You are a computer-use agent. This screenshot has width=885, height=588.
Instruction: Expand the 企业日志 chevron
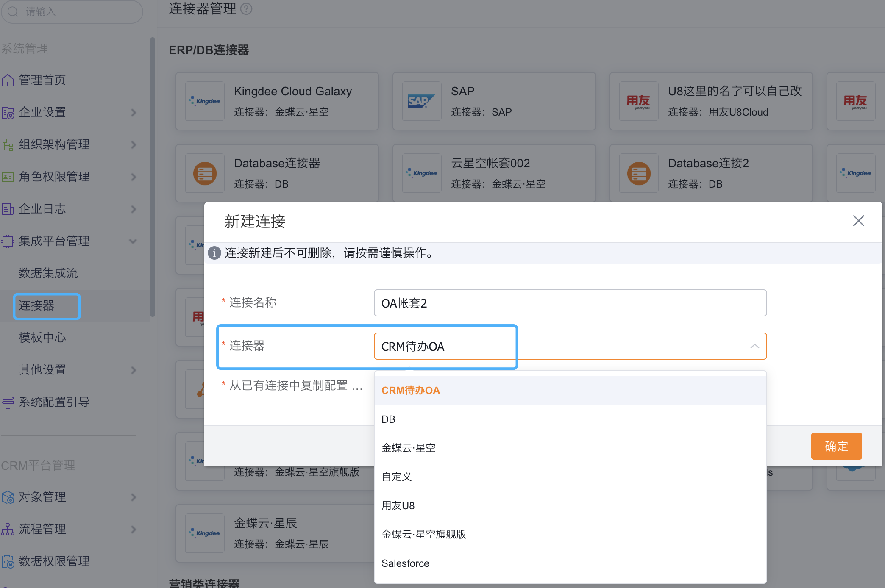tap(134, 209)
